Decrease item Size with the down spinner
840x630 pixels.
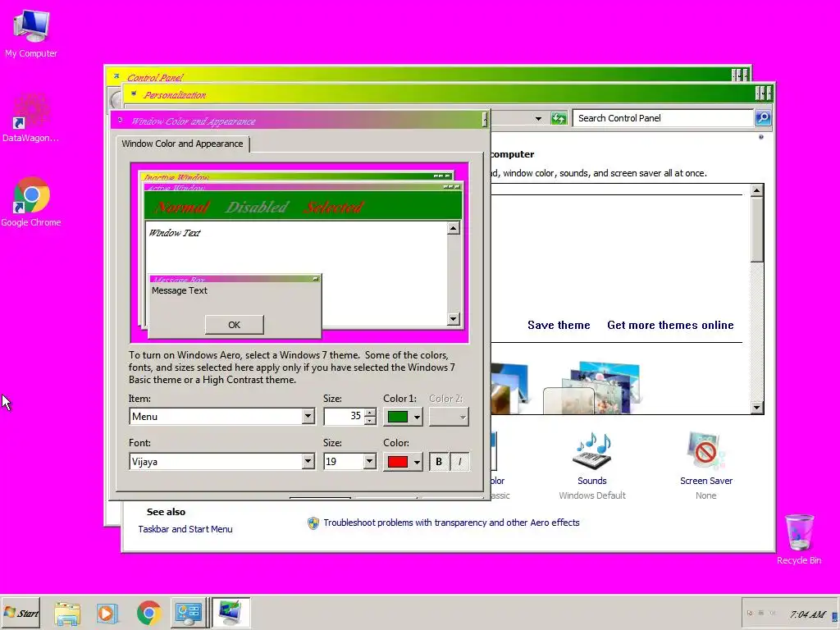(x=370, y=421)
